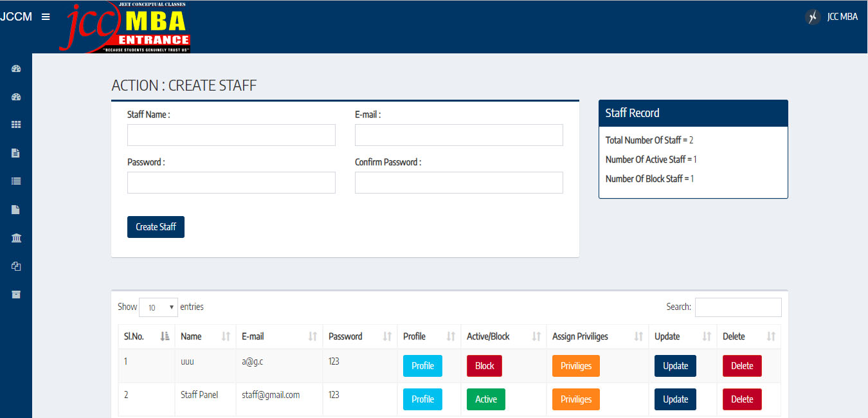The height and width of the screenshot is (418, 868).
Task: Open the copy files icon in sidebar
Action: [16, 266]
